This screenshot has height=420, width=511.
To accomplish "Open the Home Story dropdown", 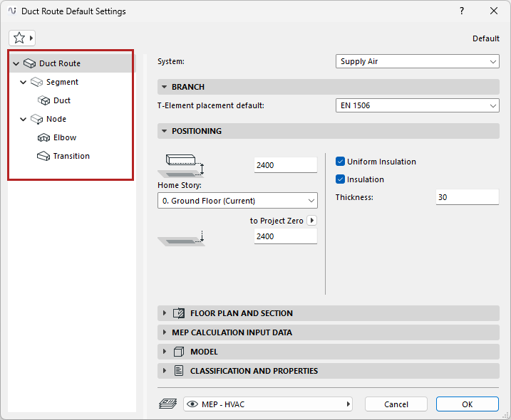I will (237, 201).
